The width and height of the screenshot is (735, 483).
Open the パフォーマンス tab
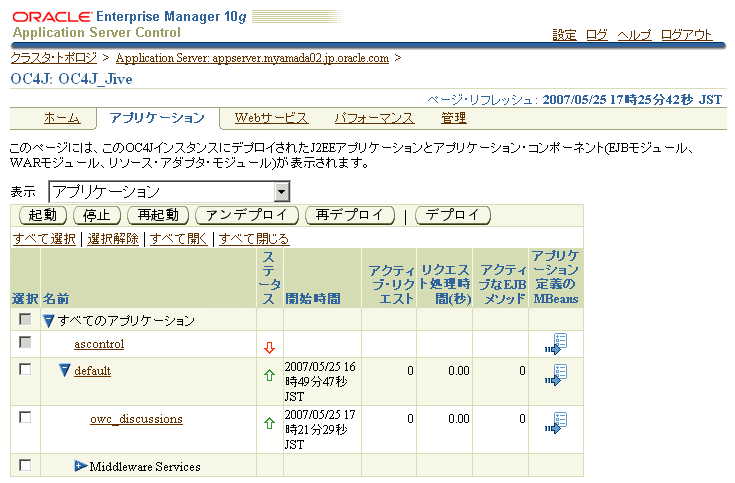tap(375, 118)
